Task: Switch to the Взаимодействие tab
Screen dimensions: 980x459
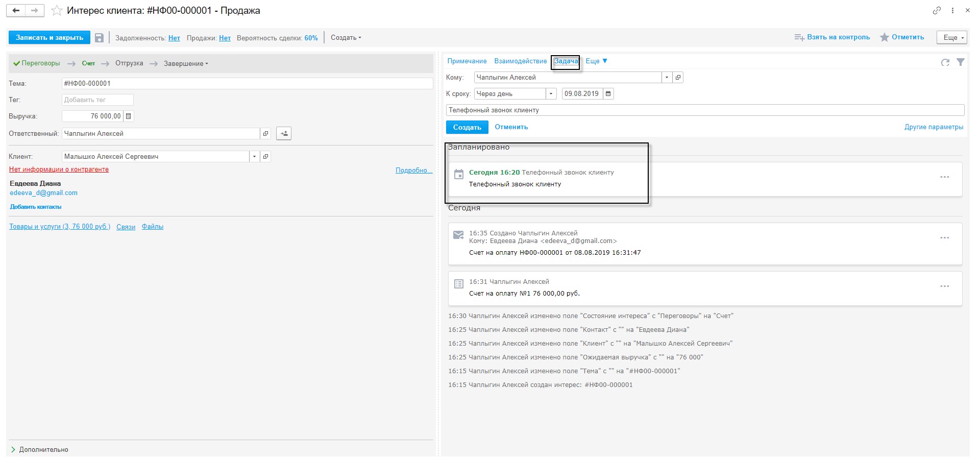Action: 520,61
